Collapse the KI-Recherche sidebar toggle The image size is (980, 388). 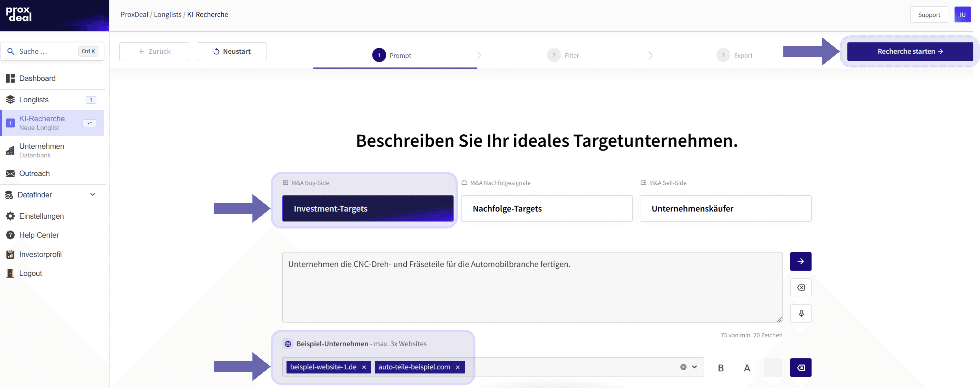pos(89,123)
